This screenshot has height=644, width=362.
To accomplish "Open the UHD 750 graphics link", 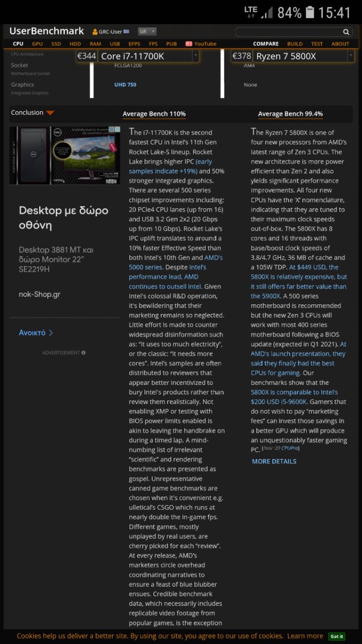I will click(125, 85).
